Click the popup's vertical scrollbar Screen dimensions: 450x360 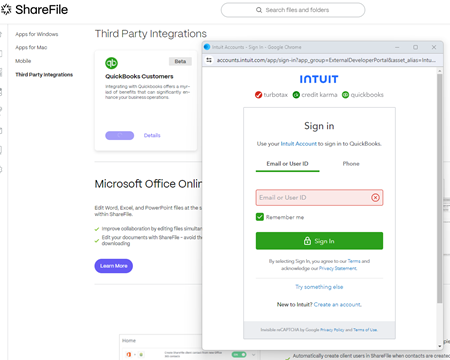tap(440, 188)
